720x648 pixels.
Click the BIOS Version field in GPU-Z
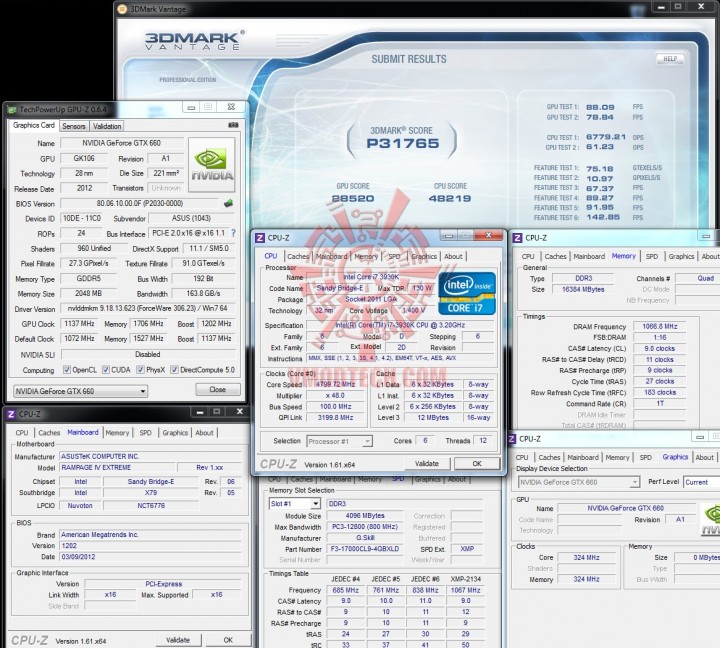[x=139, y=203]
